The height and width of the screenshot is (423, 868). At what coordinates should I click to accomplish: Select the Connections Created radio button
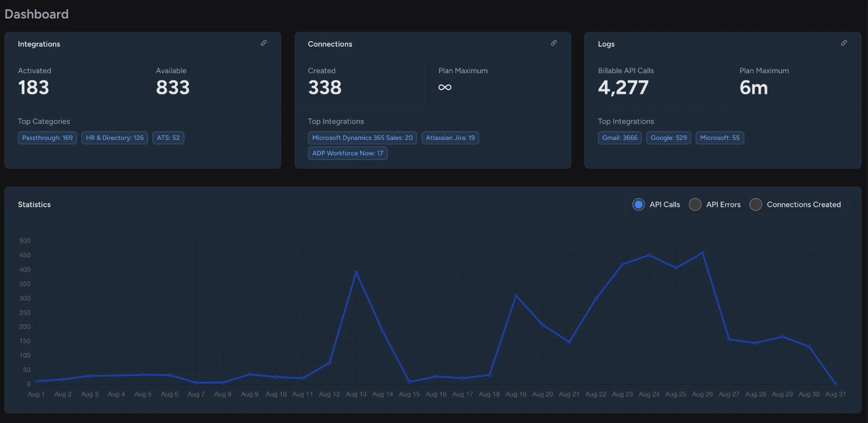tap(756, 204)
